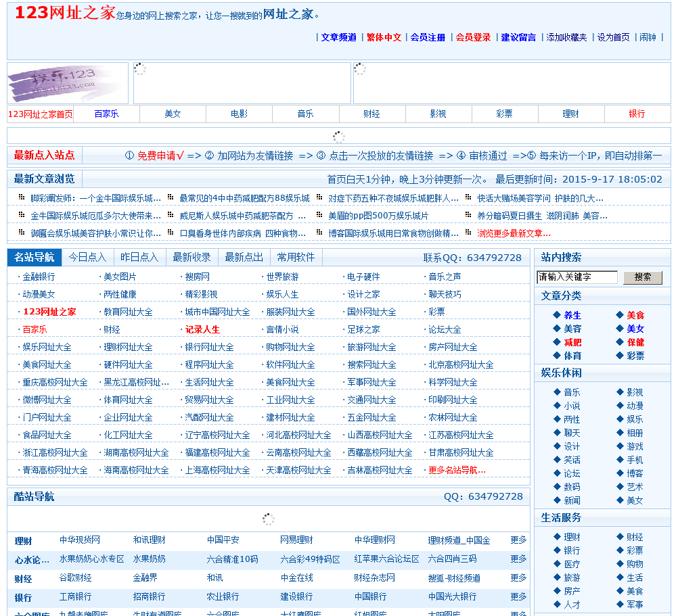Open 保健 article category

[x=635, y=343]
